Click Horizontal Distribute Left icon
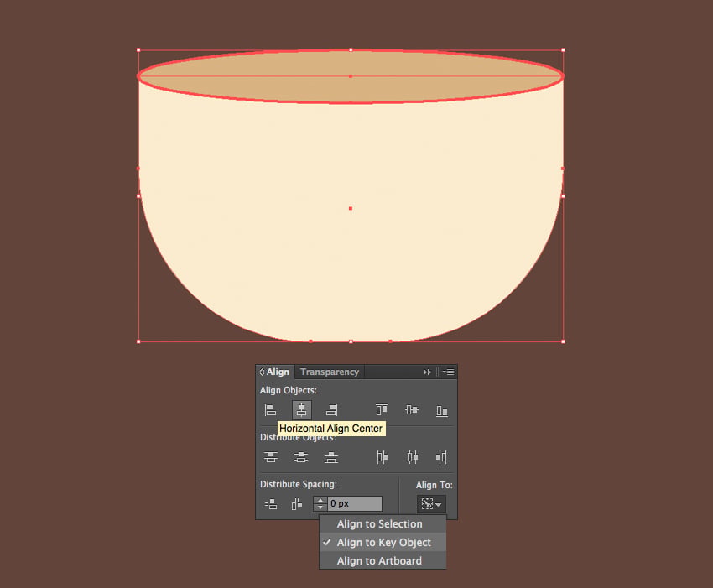This screenshot has width=713, height=588. (382, 456)
